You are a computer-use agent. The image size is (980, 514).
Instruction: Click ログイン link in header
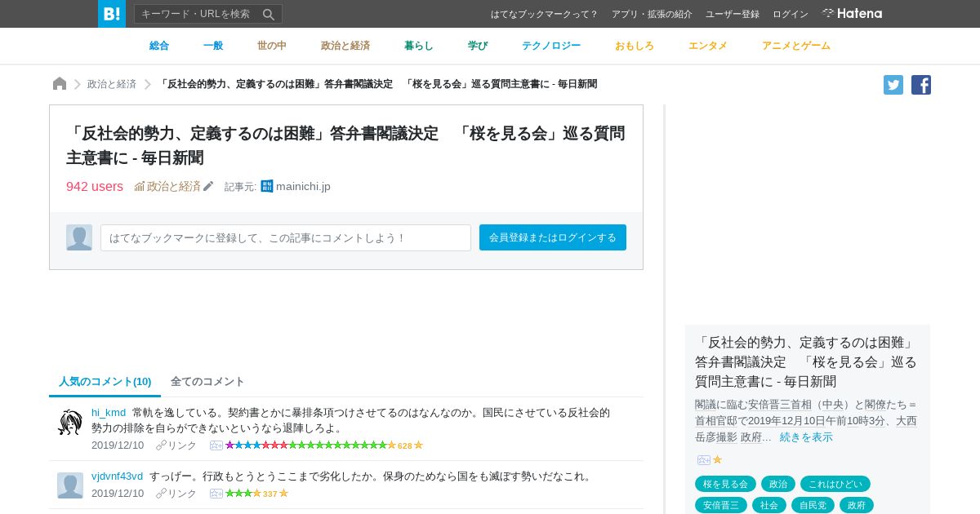pos(791,14)
